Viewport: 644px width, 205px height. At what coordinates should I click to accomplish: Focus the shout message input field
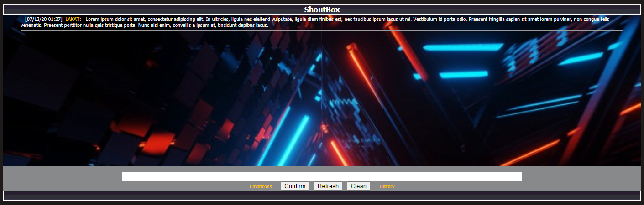point(322,176)
